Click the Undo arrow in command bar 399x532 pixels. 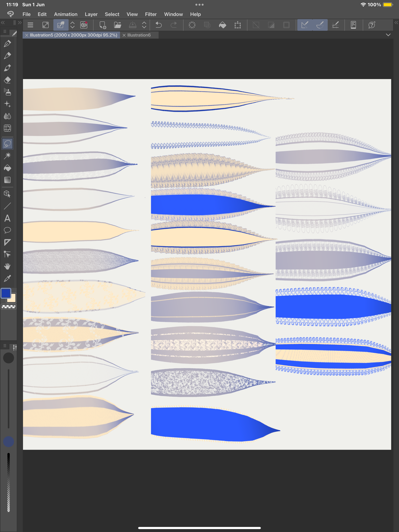pyautogui.click(x=159, y=25)
